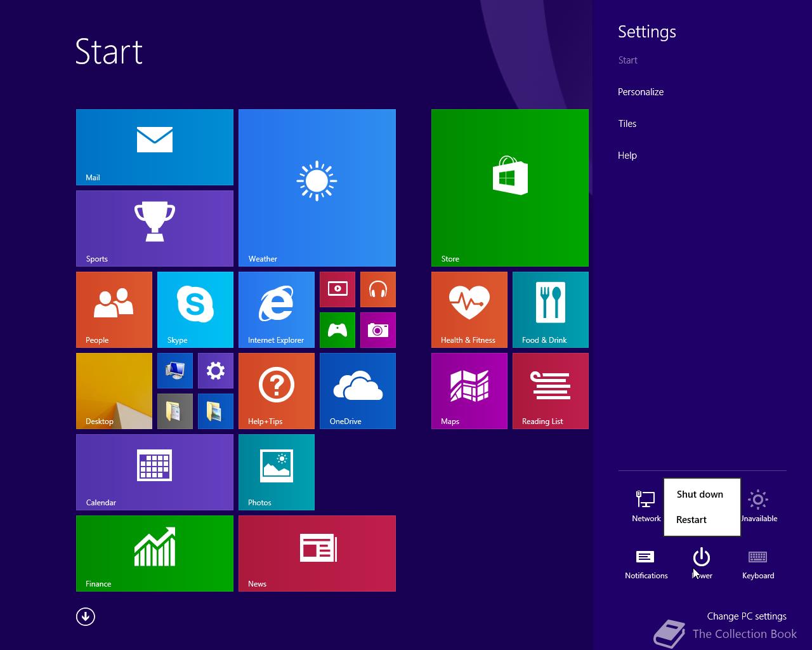Show all apps with down arrow
Screen dimensions: 812x650
(x=86, y=616)
